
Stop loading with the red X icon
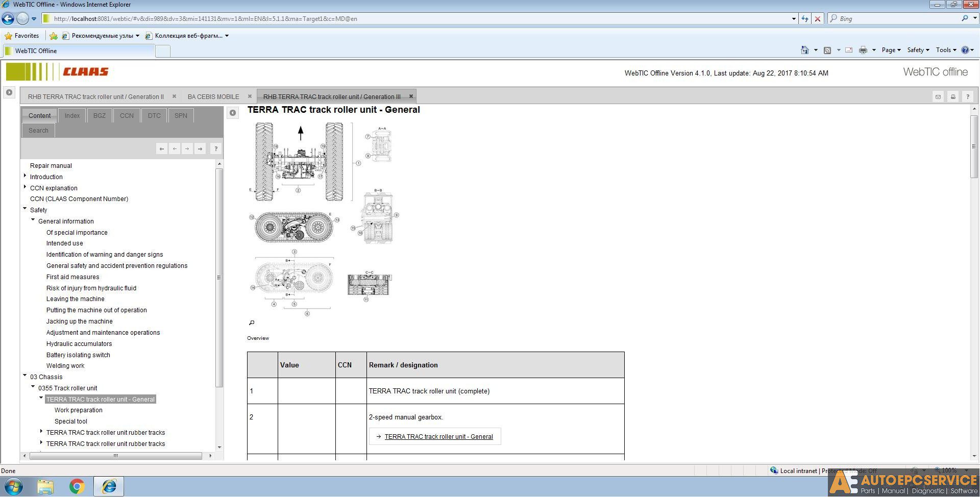point(818,19)
